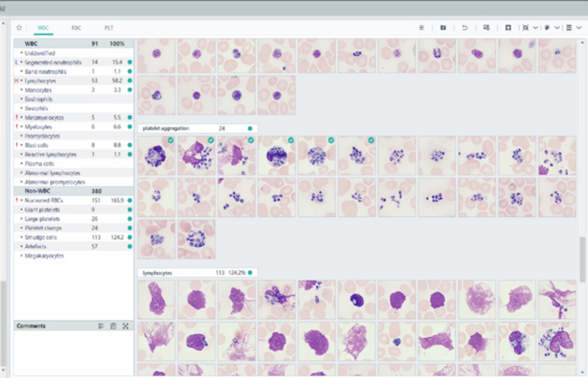Uncheck second platelet aggregation thumbnail's green checkmark
Screen dimensions: 588x378
[x=211, y=140]
